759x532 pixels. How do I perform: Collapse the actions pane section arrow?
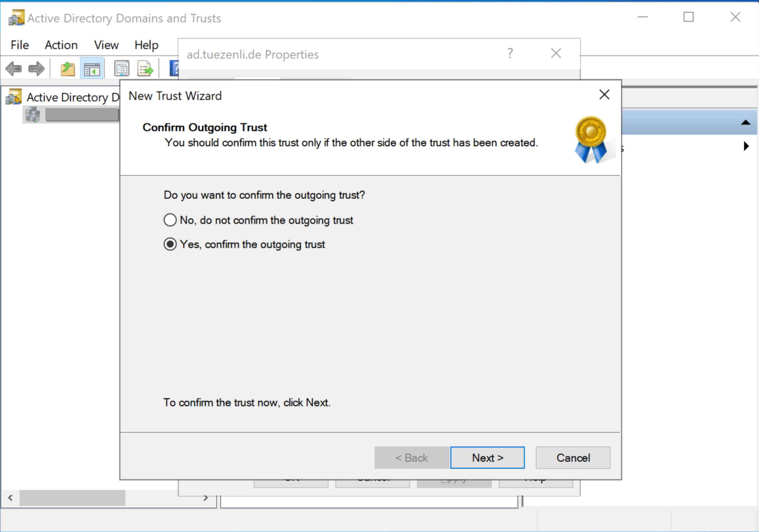pyautogui.click(x=745, y=123)
